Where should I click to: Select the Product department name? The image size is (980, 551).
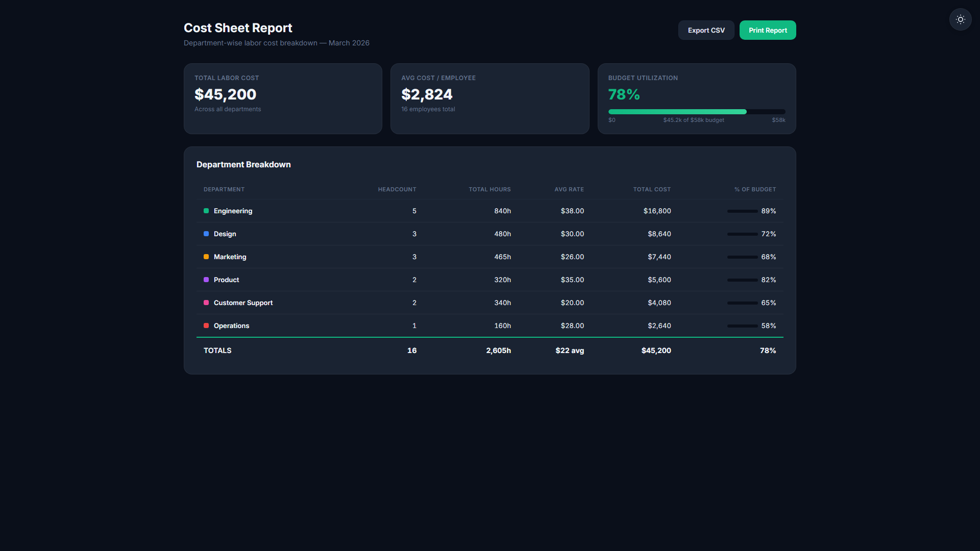pyautogui.click(x=226, y=280)
